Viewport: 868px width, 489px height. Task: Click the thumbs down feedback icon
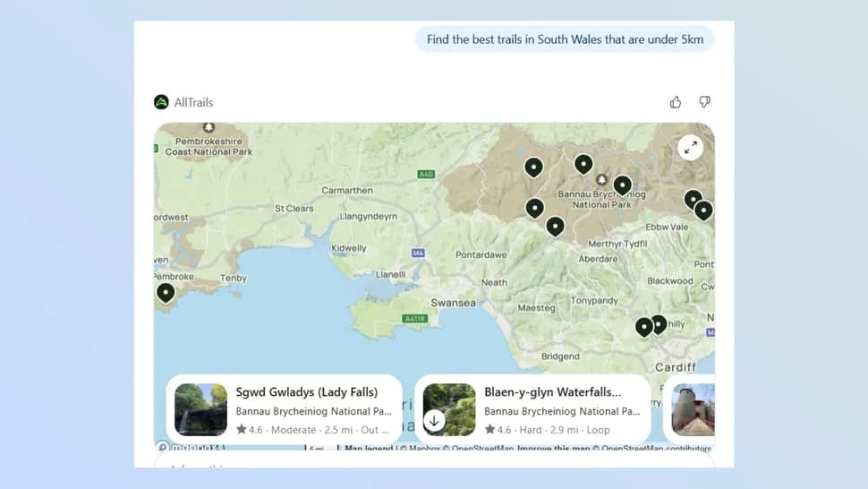tap(704, 102)
